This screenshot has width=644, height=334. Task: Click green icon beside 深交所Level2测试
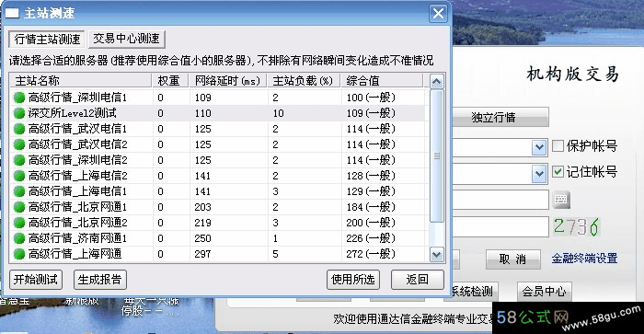19,113
